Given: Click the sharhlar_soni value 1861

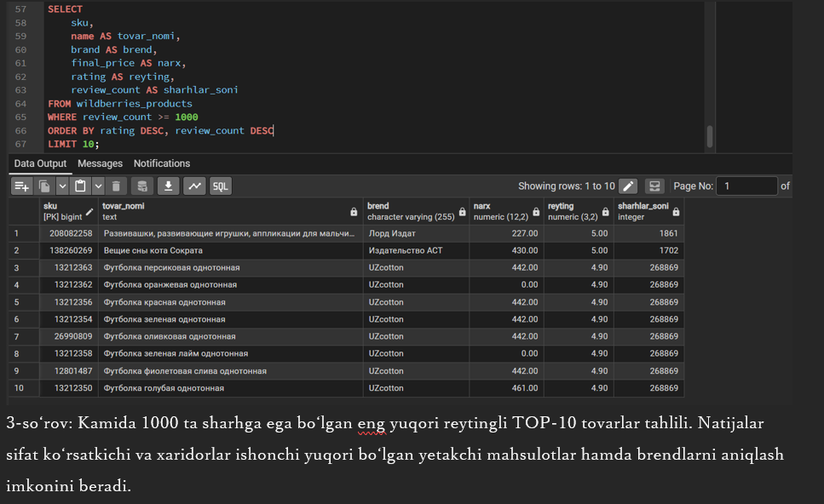Looking at the screenshot, I should click(x=648, y=233).
